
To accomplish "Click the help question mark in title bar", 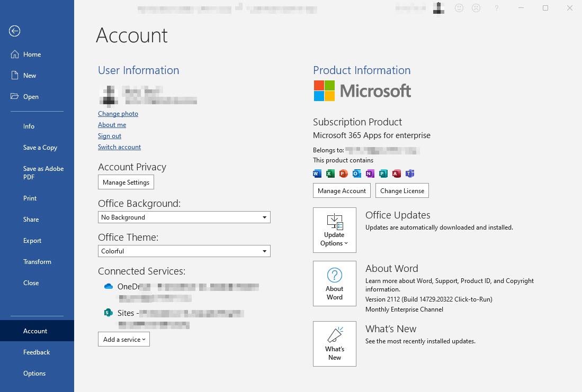I will 497,8.
